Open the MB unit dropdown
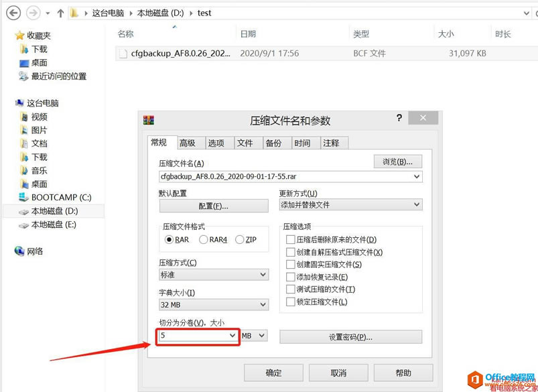The height and width of the screenshot is (392, 538). [254, 335]
